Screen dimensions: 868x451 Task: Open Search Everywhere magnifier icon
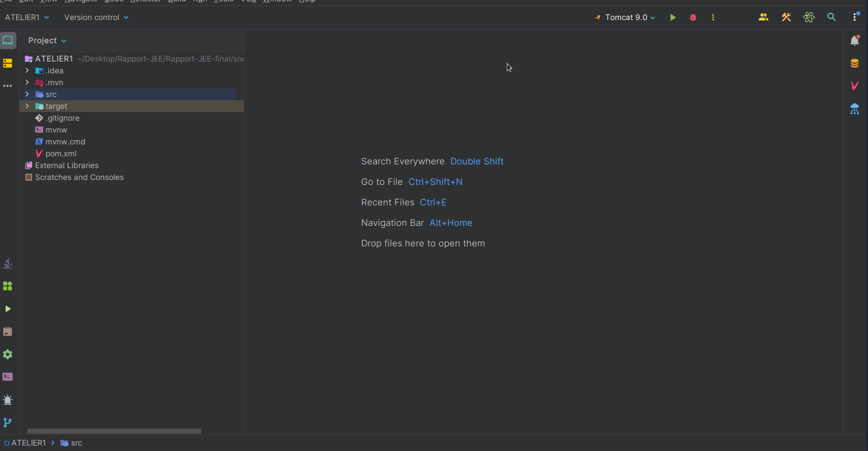[x=831, y=17]
